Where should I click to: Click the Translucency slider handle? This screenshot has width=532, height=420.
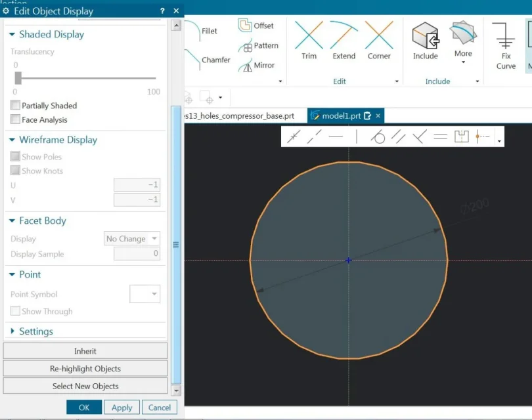pyautogui.click(x=18, y=78)
